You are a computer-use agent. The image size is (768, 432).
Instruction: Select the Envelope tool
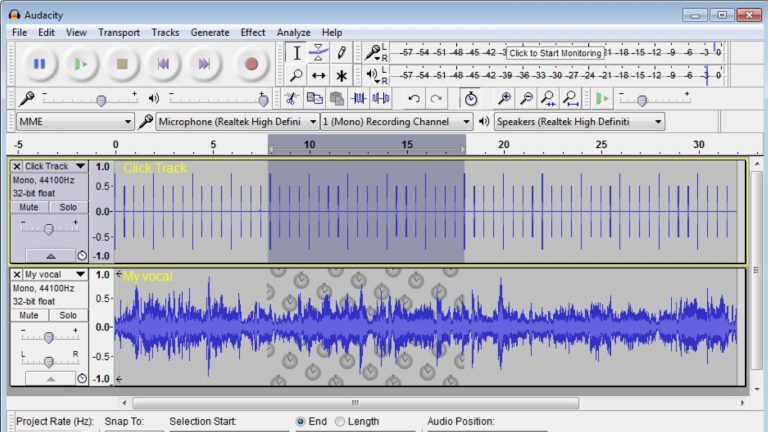pyautogui.click(x=318, y=53)
